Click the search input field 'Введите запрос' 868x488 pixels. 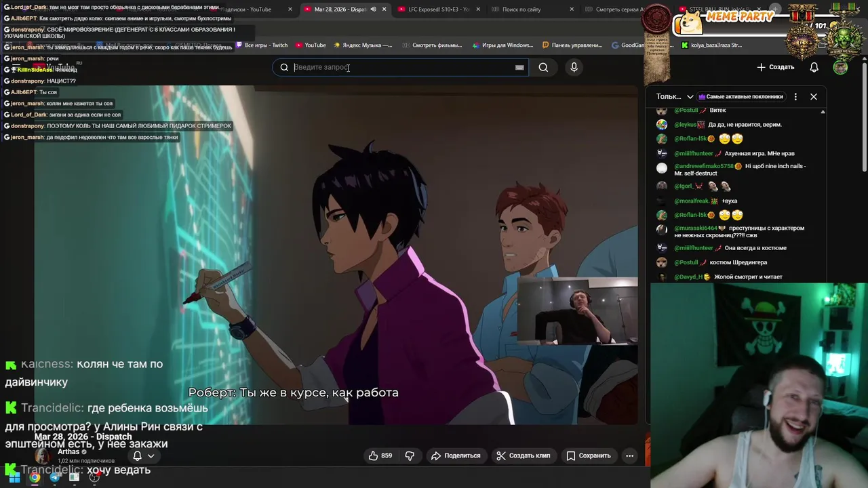[400, 67]
